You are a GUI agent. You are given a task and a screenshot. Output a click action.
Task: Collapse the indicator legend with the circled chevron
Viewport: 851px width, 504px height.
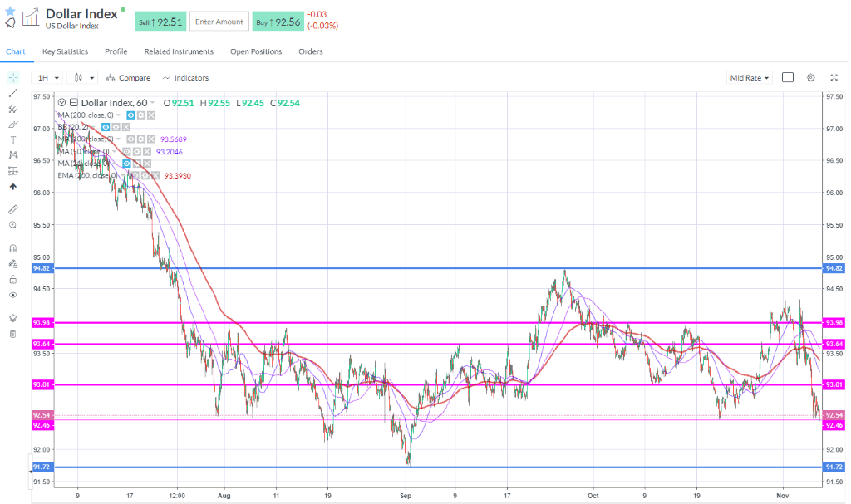click(61, 102)
